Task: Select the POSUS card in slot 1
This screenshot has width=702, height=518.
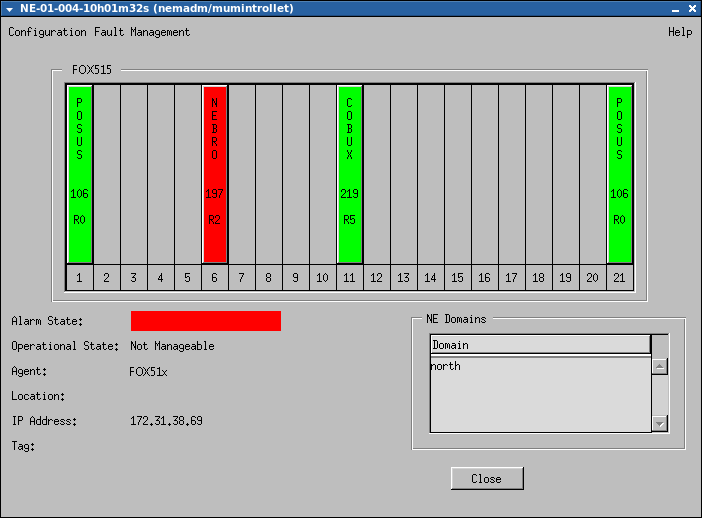Action: (x=80, y=175)
